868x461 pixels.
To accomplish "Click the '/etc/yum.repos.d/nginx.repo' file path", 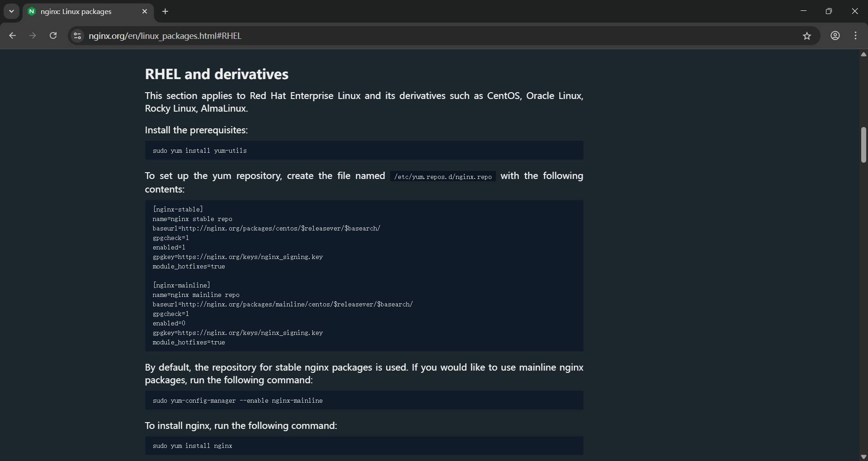I will pyautogui.click(x=443, y=177).
